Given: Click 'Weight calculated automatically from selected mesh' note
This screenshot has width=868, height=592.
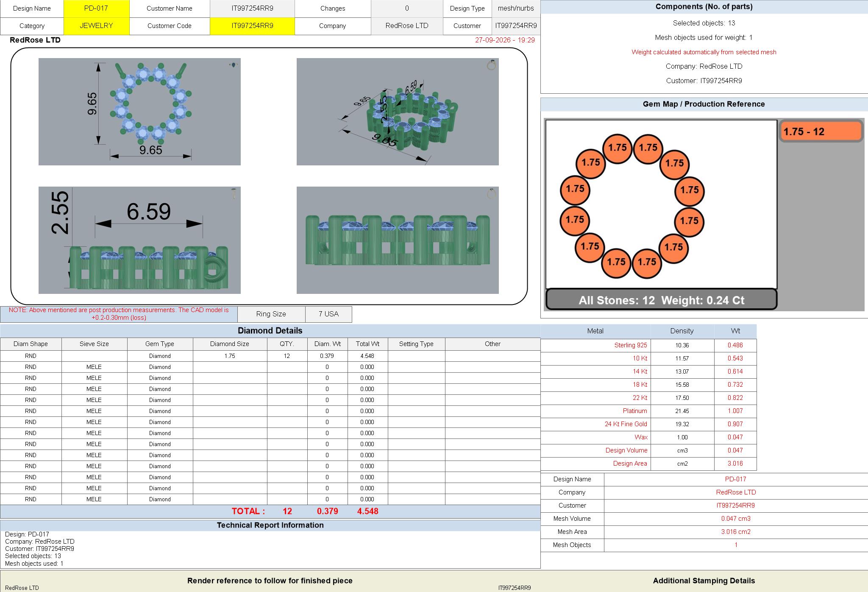Looking at the screenshot, I should click(704, 52).
